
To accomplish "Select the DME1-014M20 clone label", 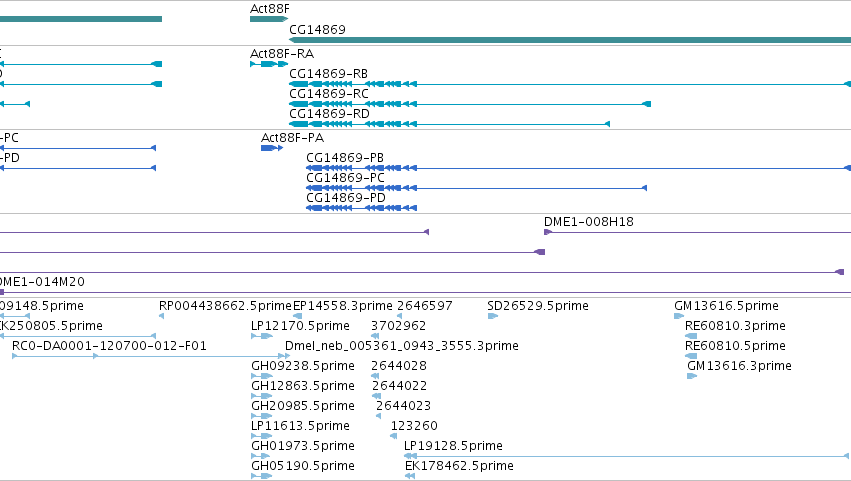I will (x=42, y=282).
